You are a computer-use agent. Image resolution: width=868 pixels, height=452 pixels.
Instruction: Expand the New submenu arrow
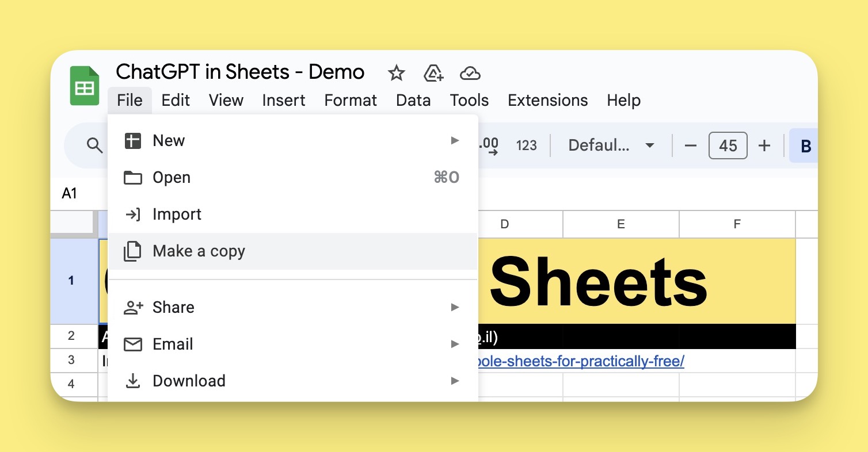point(455,141)
